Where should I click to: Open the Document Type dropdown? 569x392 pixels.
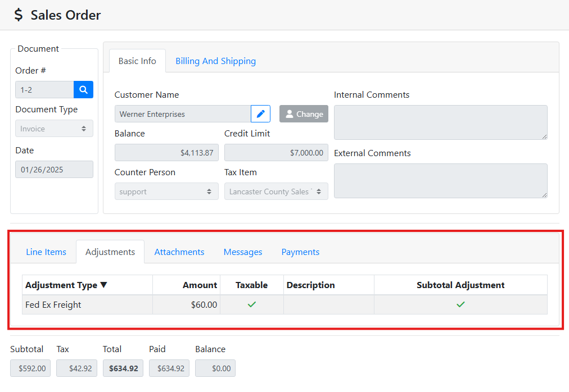coord(54,129)
